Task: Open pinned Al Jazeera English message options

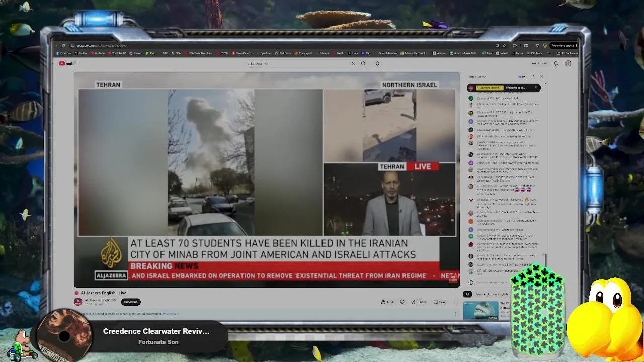Action: (x=536, y=88)
